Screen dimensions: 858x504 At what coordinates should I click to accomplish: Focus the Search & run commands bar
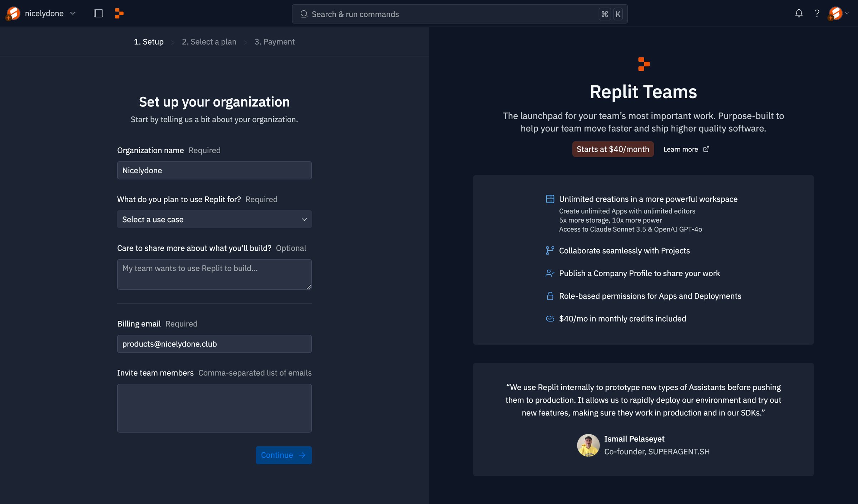[x=460, y=14]
